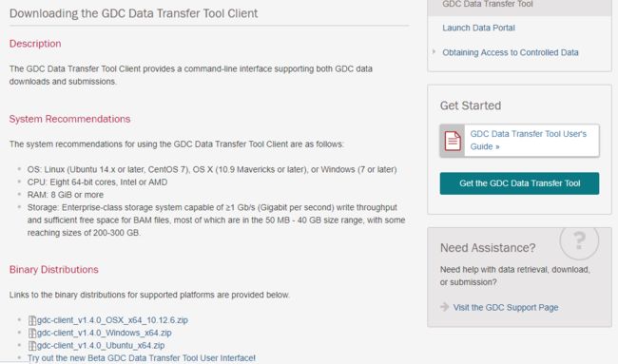Click the zip icon beside the OSX client download
The image size is (618, 364).
point(32,320)
